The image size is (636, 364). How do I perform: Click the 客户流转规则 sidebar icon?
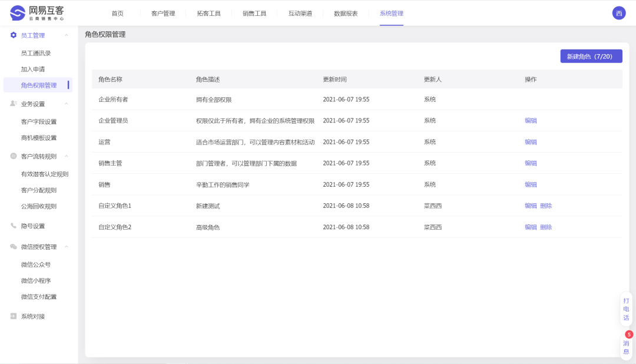pos(13,155)
